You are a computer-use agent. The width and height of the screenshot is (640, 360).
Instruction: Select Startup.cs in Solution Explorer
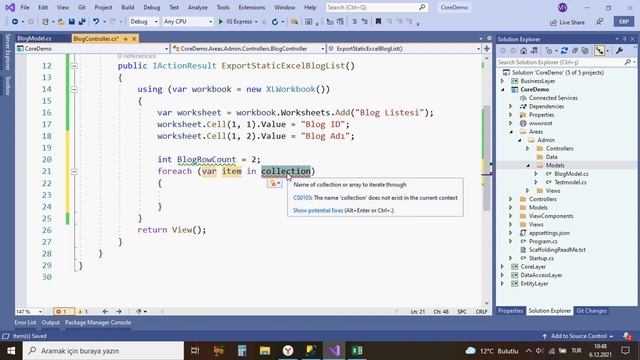(x=541, y=258)
